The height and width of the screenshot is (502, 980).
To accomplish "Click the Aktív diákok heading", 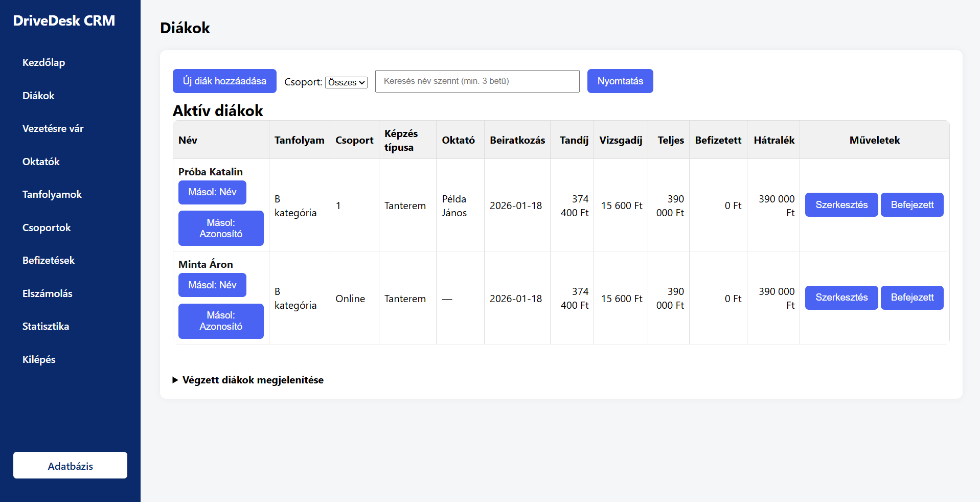I will pos(218,110).
